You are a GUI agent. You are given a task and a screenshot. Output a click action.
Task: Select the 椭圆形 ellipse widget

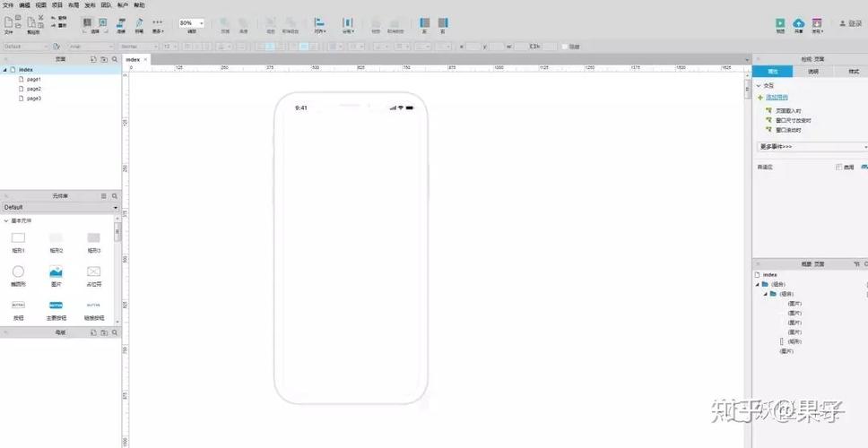[x=18, y=275]
